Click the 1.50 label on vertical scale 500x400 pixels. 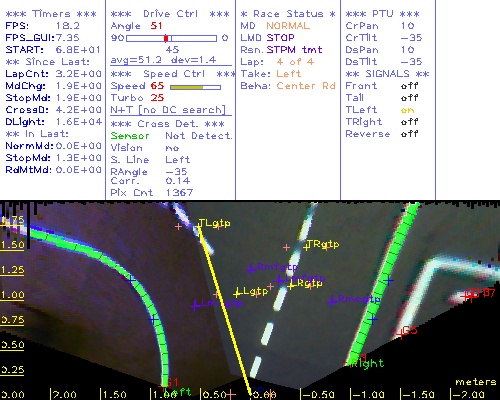(12, 245)
